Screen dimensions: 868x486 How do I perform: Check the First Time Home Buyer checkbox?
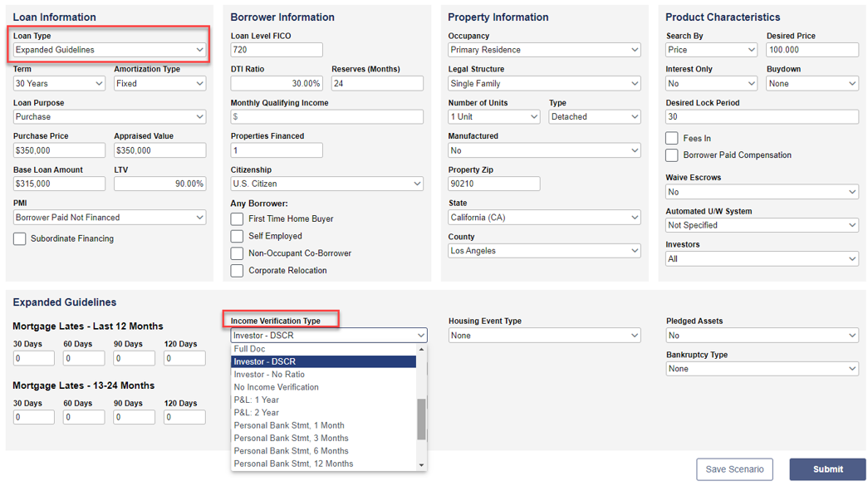[237, 219]
